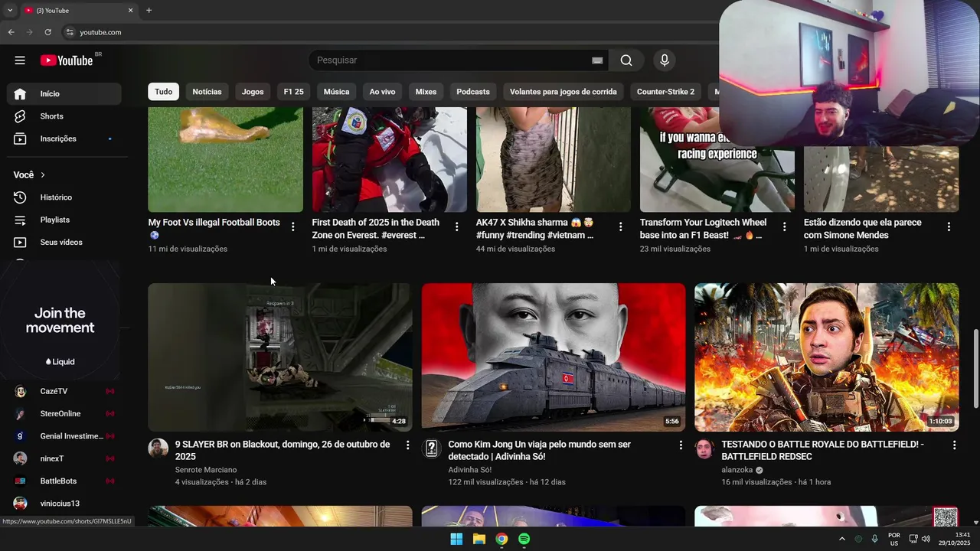Click Senrote Marciano channel avatar

(158, 448)
